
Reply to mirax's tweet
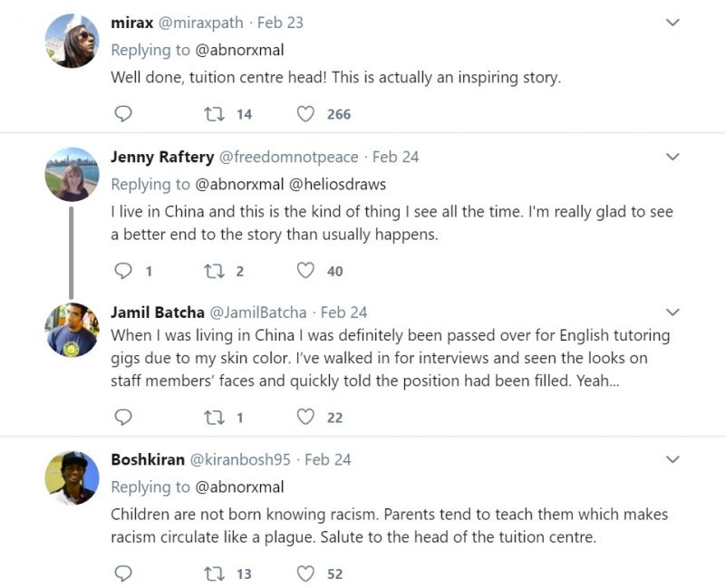coord(123,114)
